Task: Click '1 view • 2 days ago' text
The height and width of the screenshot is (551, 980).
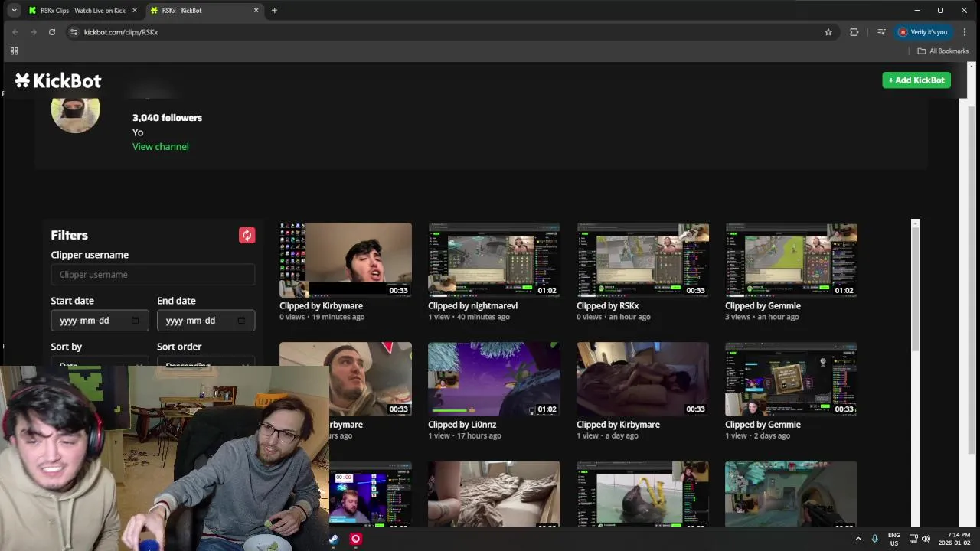Action: pyautogui.click(x=757, y=436)
